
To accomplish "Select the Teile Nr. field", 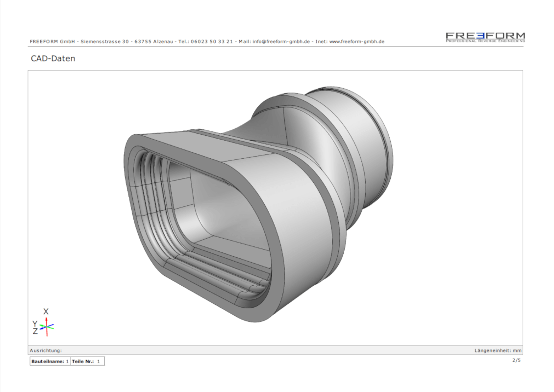I will pyautogui.click(x=87, y=361).
